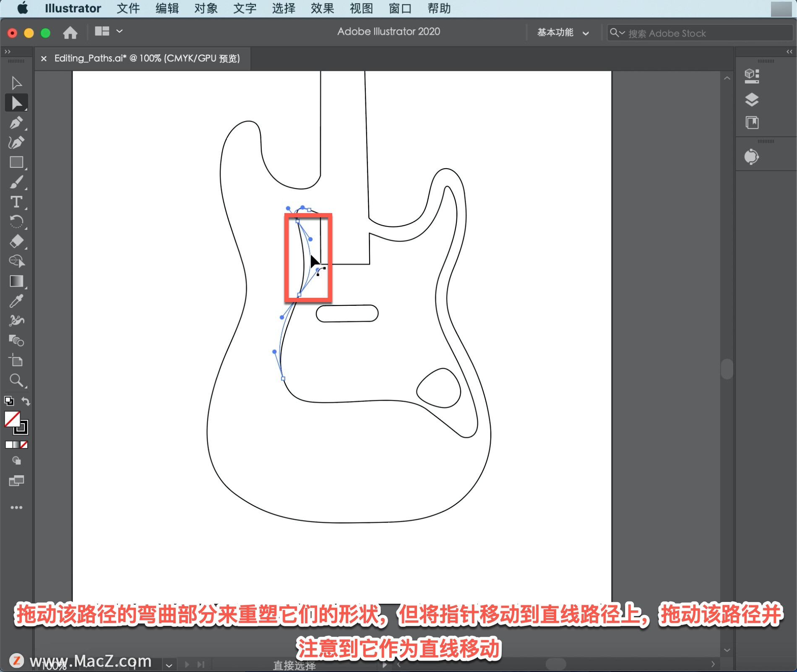Click next artboard button in status bar

187,664
